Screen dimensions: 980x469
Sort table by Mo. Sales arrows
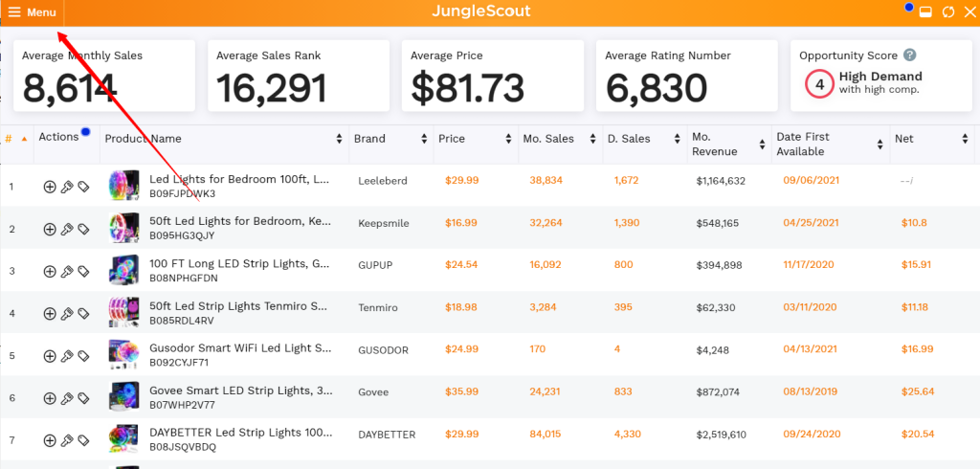click(592, 139)
